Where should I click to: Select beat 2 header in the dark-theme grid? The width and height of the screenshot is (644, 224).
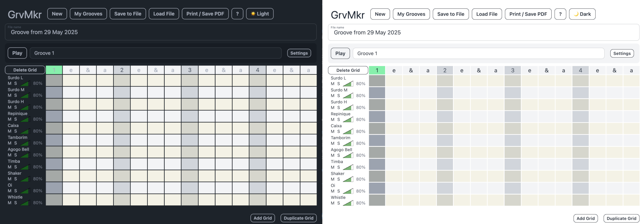pyautogui.click(x=122, y=70)
